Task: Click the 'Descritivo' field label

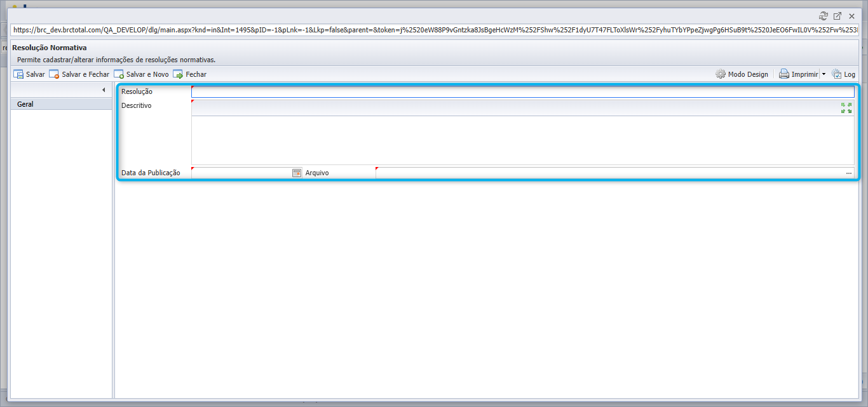Action: pyautogui.click(x=137, y=106)
